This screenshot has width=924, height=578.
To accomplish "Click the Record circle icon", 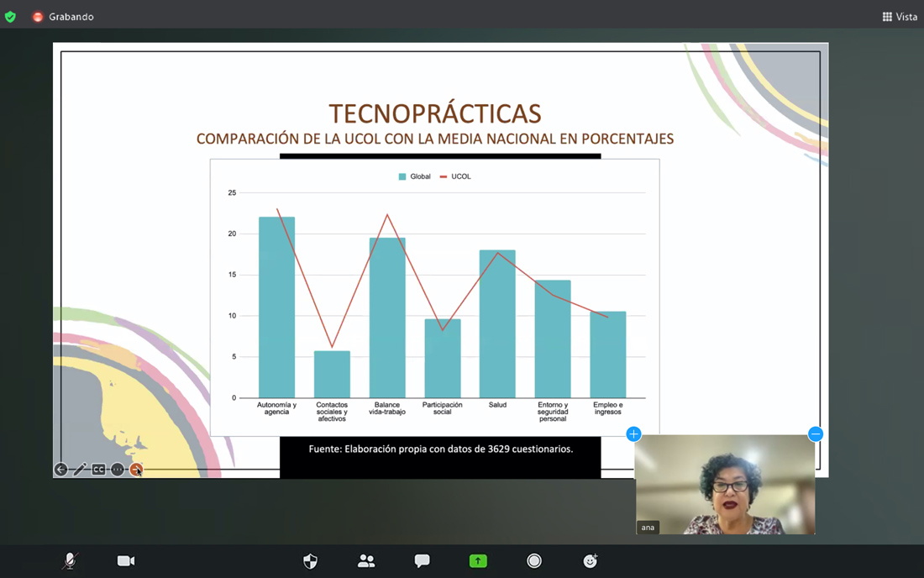I will (x=534, y=561).
